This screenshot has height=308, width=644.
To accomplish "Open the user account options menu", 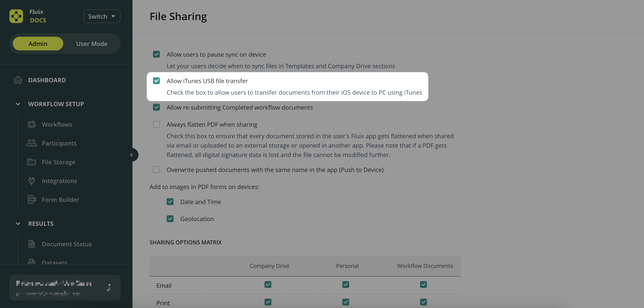I will 109,287.
